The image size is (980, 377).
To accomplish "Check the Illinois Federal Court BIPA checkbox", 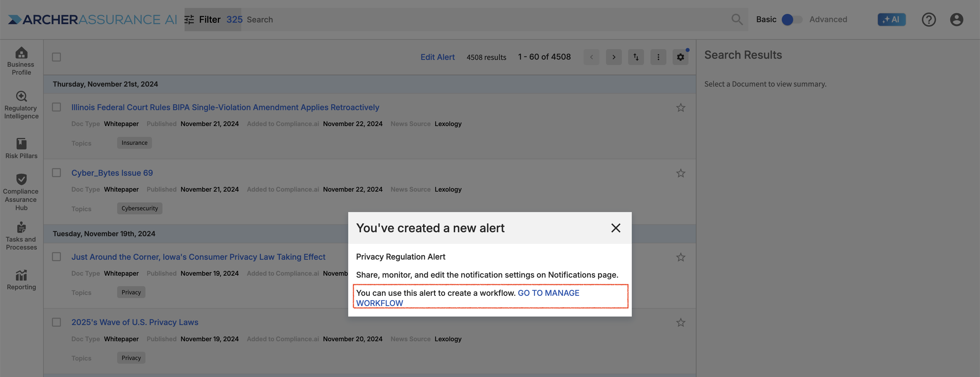I will (x=56, y=107).
